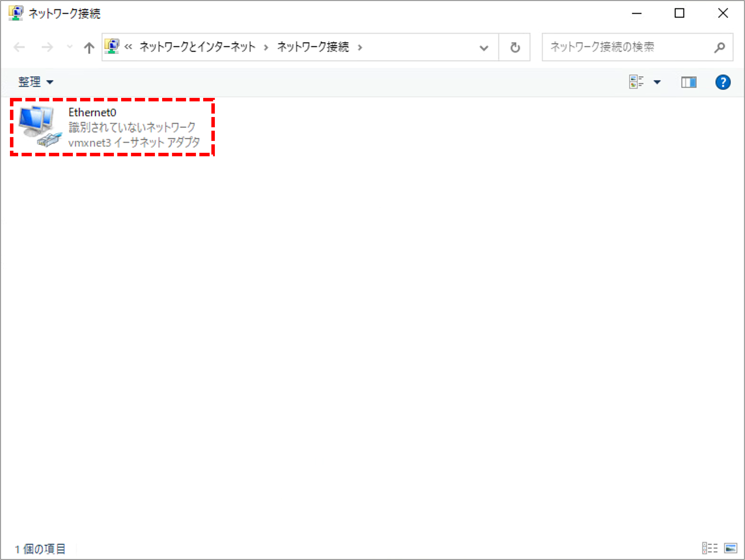Maximize the ネットワーク接続 window

click(679, 13)
